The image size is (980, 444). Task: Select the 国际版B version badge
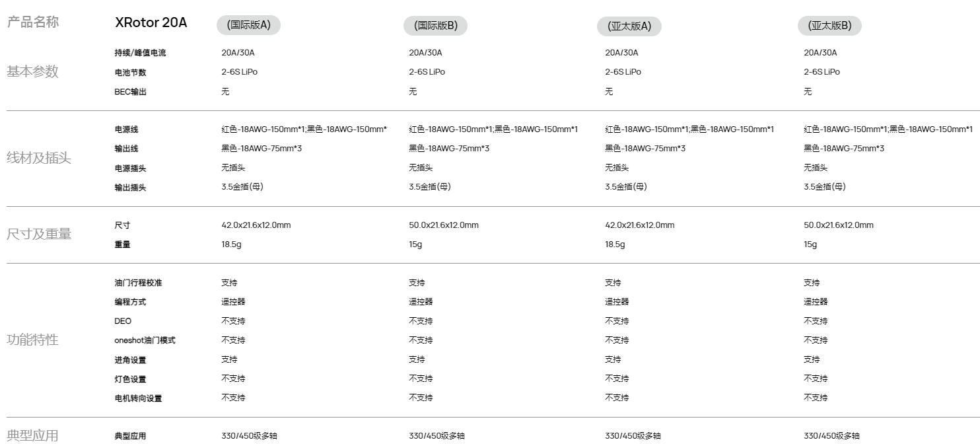pos(435,26)
